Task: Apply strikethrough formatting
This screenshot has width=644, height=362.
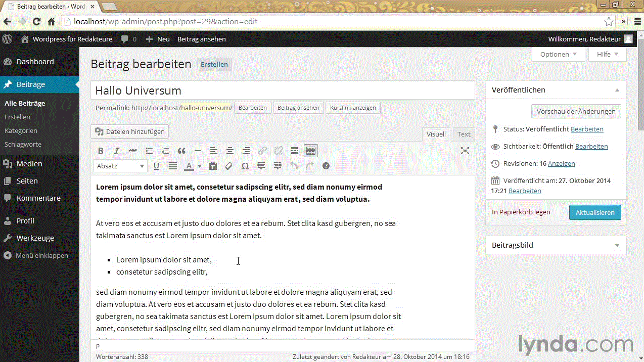Action: [x=133, y=151]
